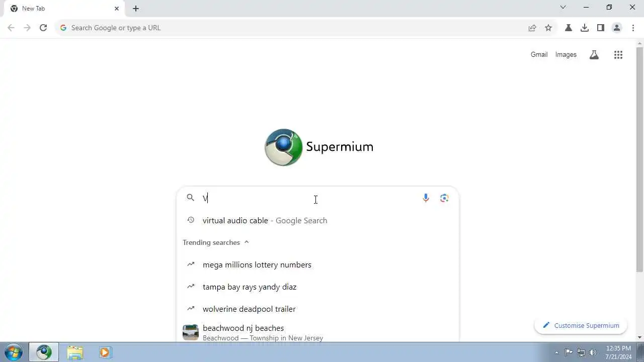Click the address bar URL field
This screenshot has width=644, height=362.
click(297, 28)
